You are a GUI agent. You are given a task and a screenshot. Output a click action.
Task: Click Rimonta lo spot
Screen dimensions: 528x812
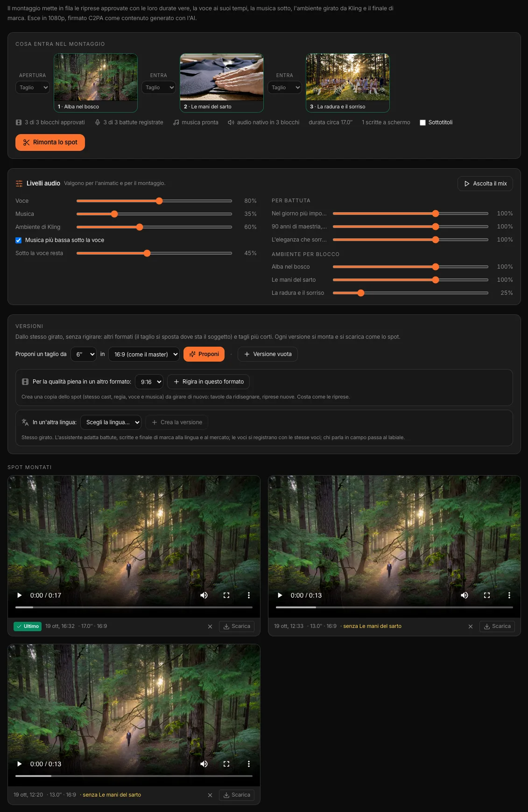50,142
